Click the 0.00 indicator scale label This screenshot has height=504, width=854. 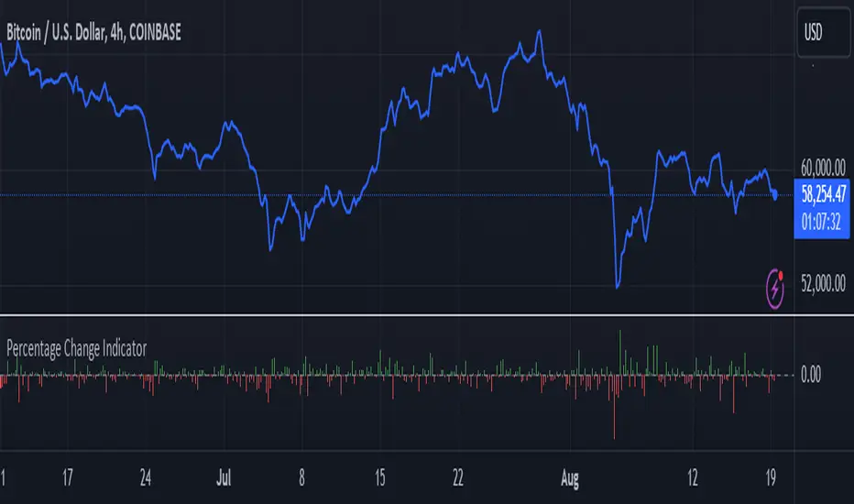click(813, 374)
